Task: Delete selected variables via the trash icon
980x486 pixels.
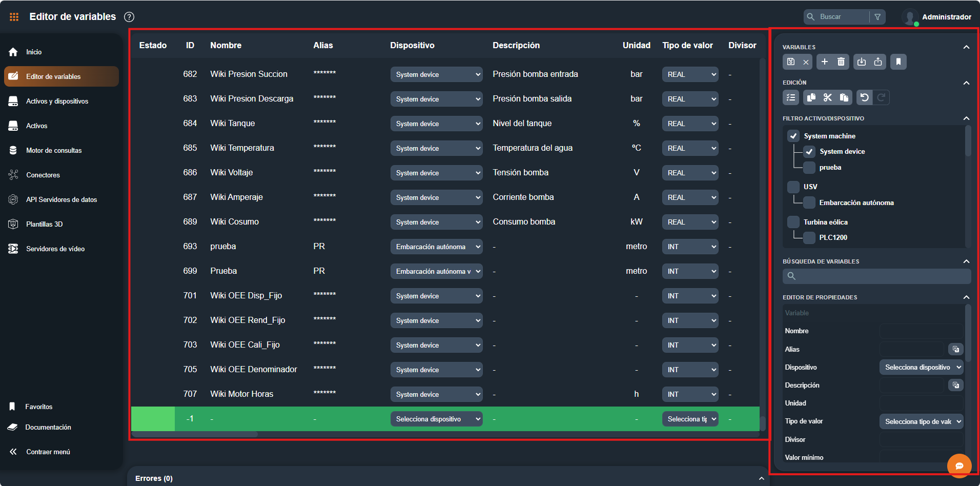Action: pyautogui.click(x=841, y=62)
